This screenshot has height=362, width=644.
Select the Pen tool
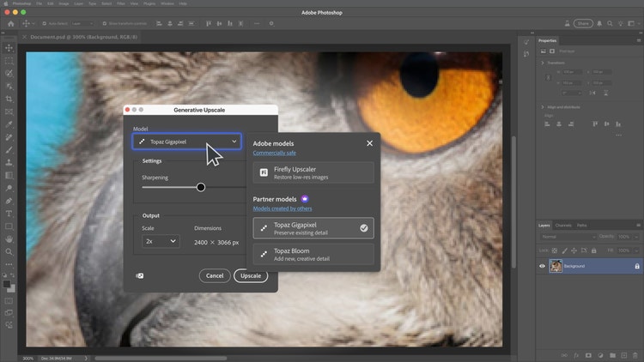(9, 201)
